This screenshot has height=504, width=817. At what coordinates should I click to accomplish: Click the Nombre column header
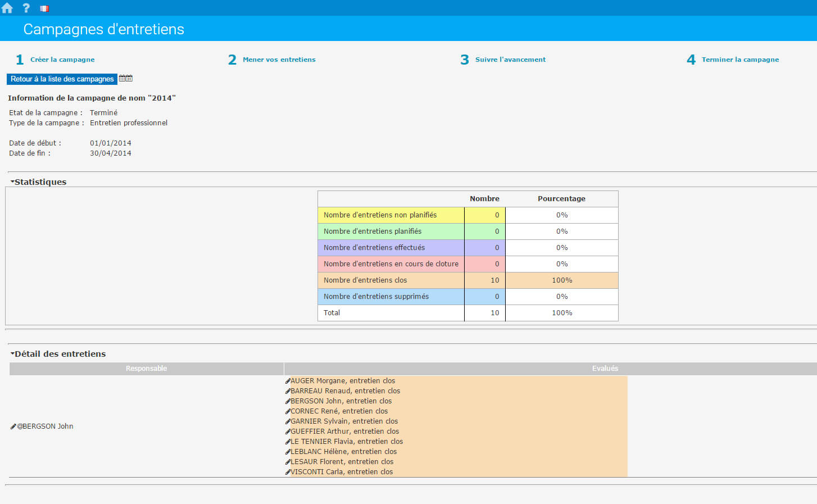coord(484,199)
